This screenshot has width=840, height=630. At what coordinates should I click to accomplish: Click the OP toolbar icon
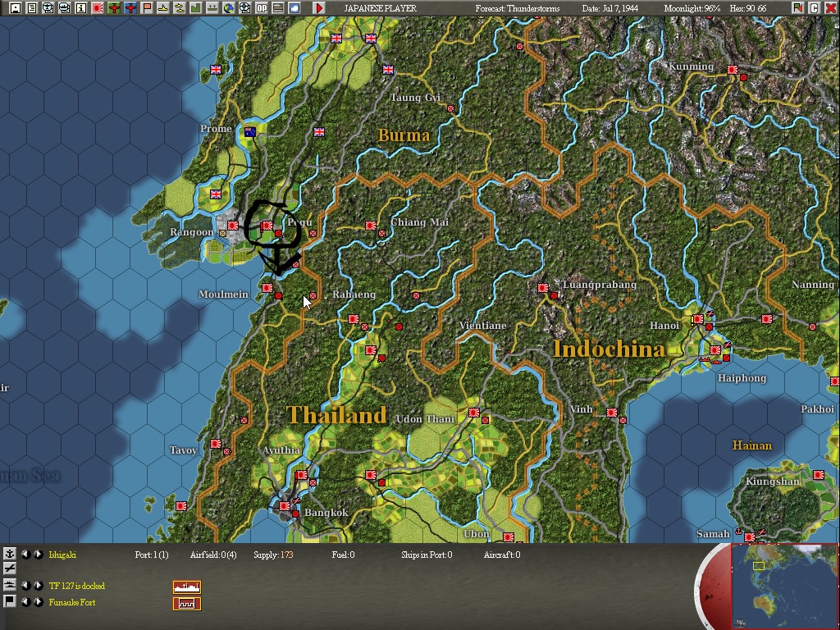tap(262, 8)
